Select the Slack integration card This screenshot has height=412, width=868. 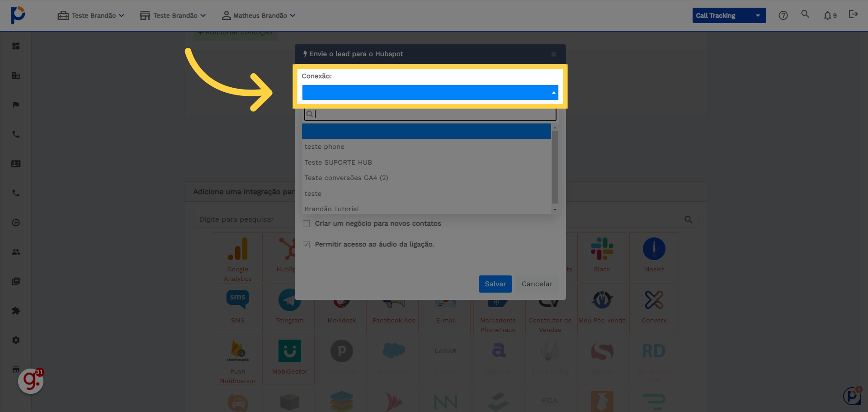602,257
